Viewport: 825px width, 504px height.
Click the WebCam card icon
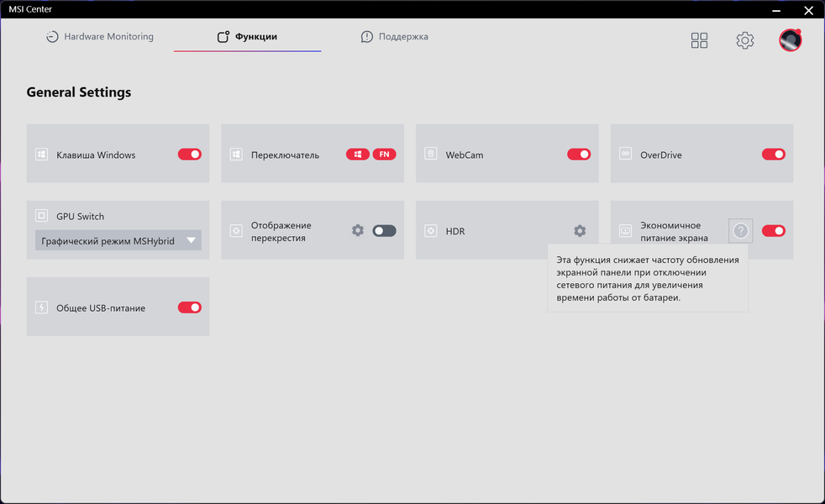(x=431, y=155)
